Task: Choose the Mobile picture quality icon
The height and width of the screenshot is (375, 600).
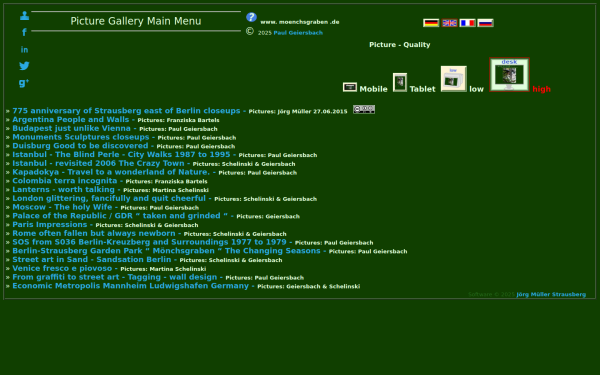Action: click(350, 87)
